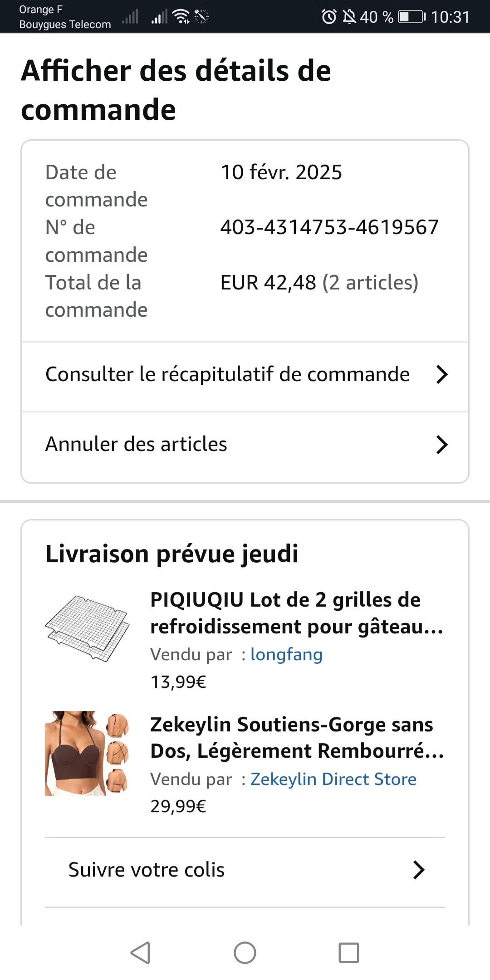
Task: Open Consulter le récapitulatif de commande
Action: pos(227,375)
